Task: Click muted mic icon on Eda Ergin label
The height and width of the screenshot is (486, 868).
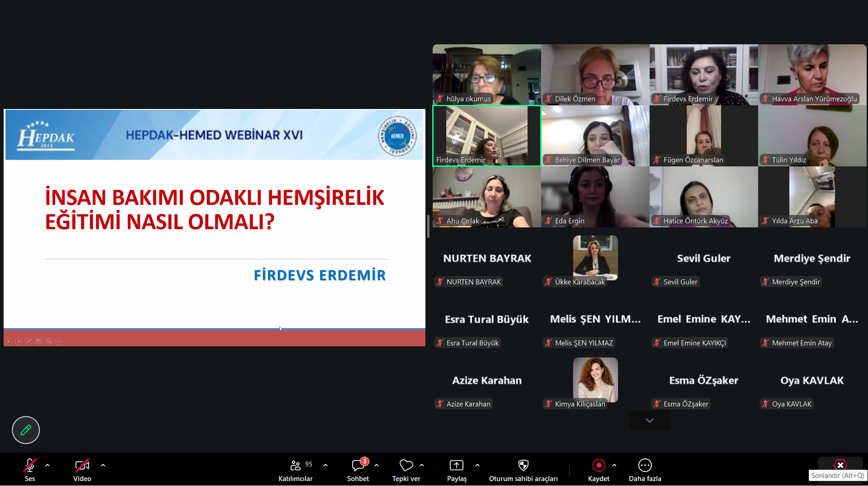Action: pos(549,221)
